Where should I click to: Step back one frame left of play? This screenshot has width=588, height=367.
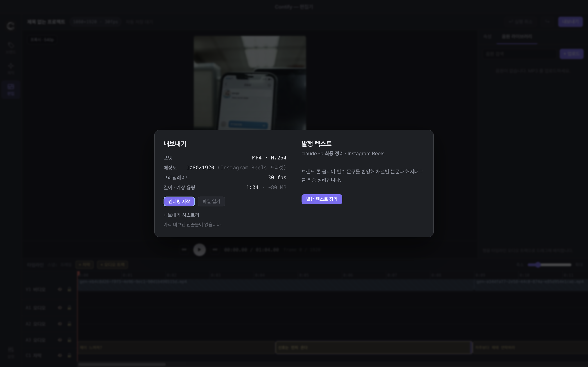[x=184, y=250]
